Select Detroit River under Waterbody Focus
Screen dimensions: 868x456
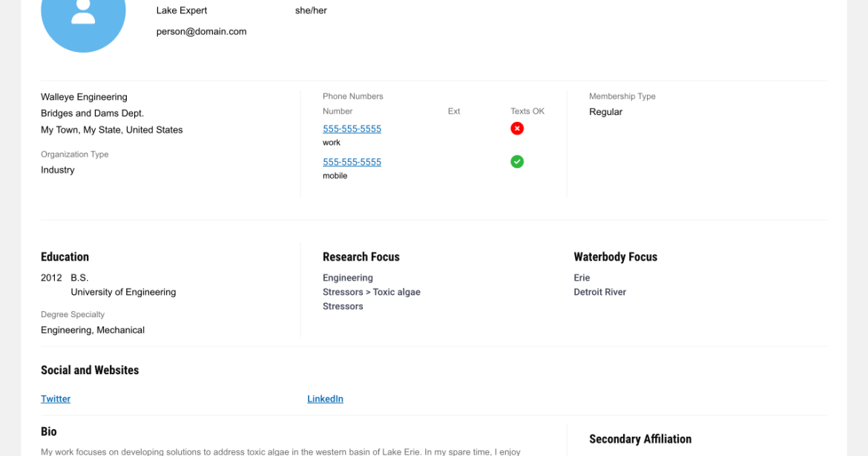tap(599, 293)
